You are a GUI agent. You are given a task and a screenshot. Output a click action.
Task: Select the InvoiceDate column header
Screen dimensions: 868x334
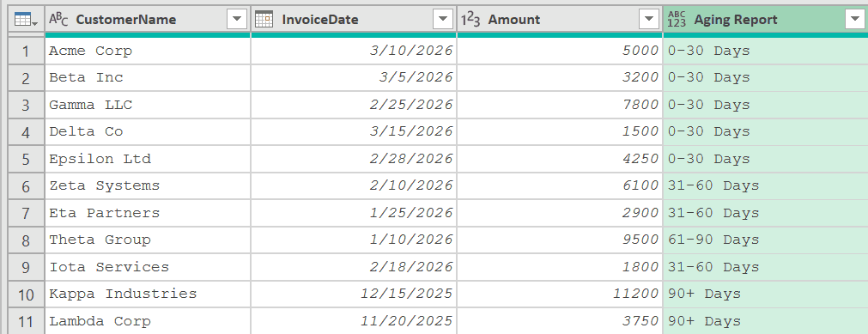[354, 20]
